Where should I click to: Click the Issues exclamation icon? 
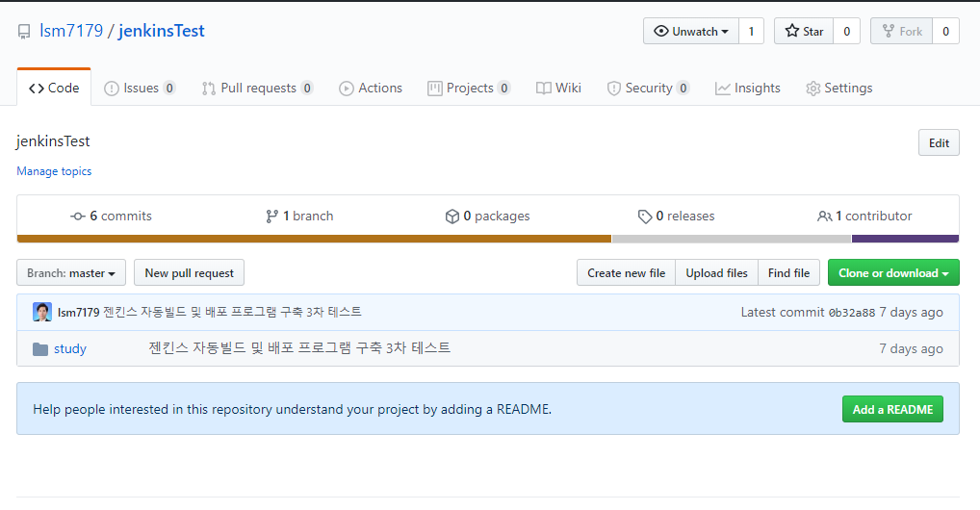pos(112,89)
